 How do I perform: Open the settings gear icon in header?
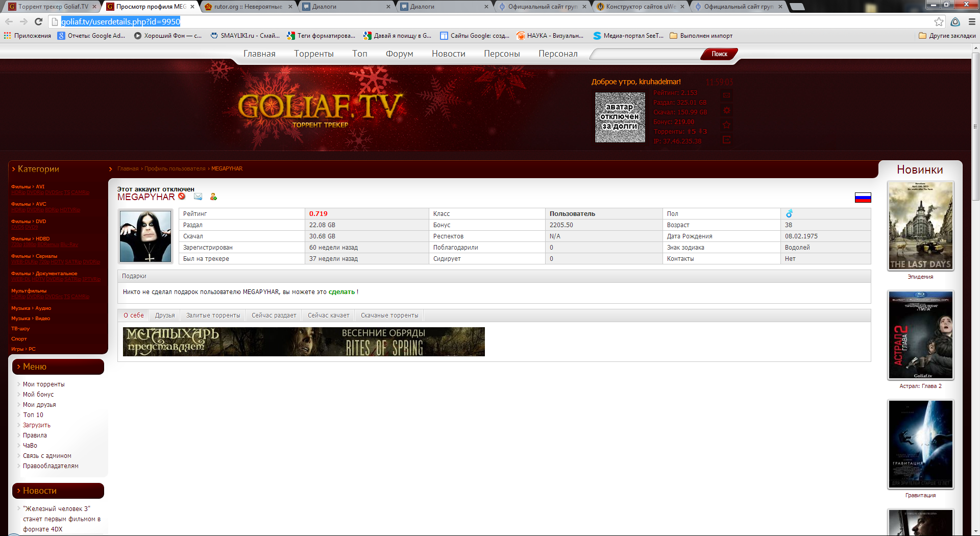click(x=727, y=110)
